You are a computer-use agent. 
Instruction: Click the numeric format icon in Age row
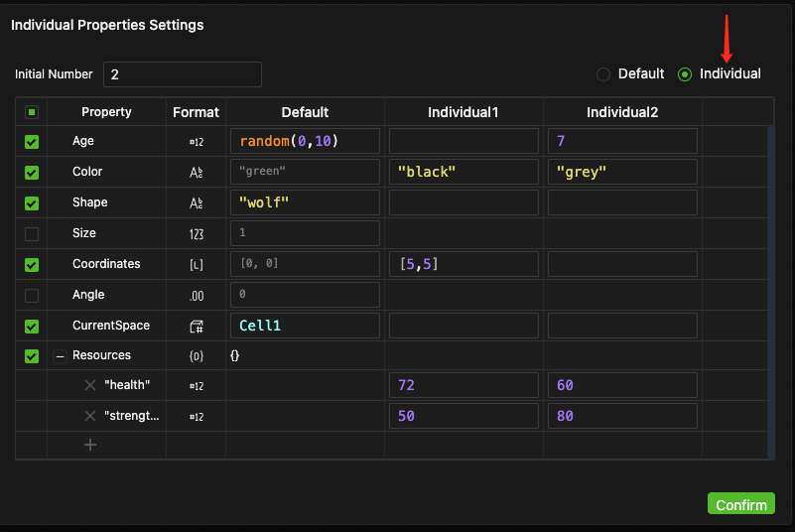[197, 142]
